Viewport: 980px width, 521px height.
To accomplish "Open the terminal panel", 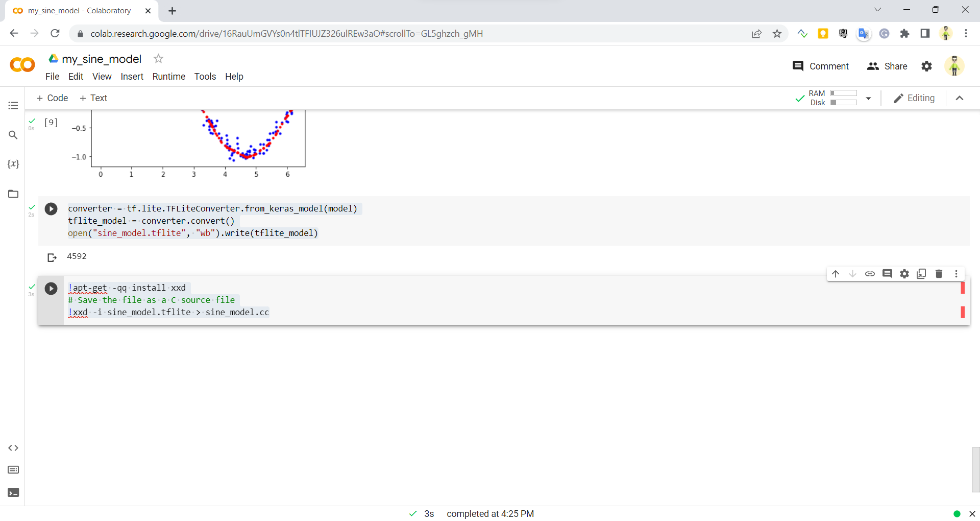I will pos(13,492).
